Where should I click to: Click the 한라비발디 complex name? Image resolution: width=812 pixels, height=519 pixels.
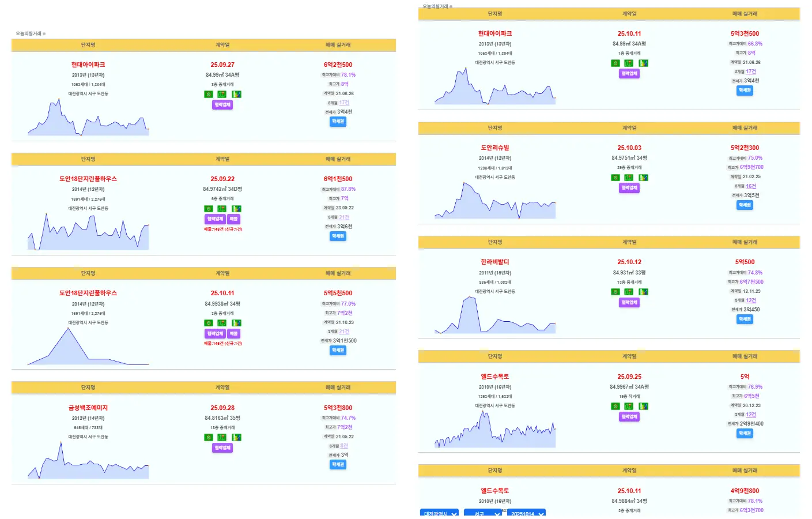495,262
